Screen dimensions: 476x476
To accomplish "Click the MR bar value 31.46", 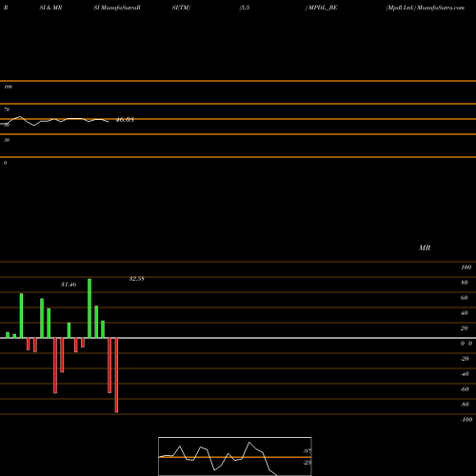I will click(x=69, y=285).
